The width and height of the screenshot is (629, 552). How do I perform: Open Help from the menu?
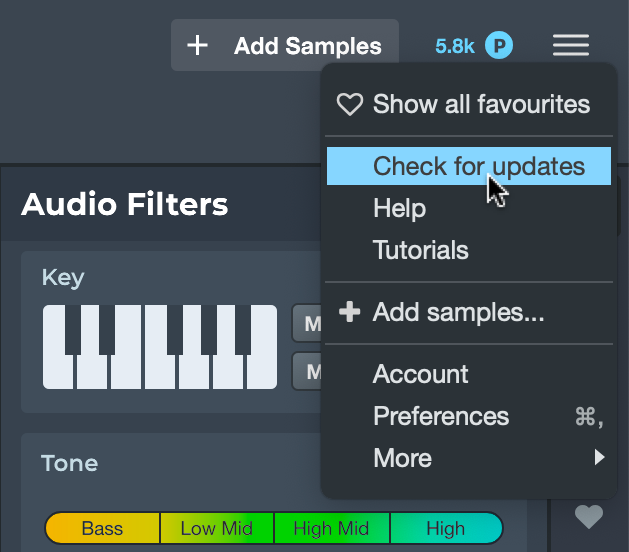click(399, 208)
